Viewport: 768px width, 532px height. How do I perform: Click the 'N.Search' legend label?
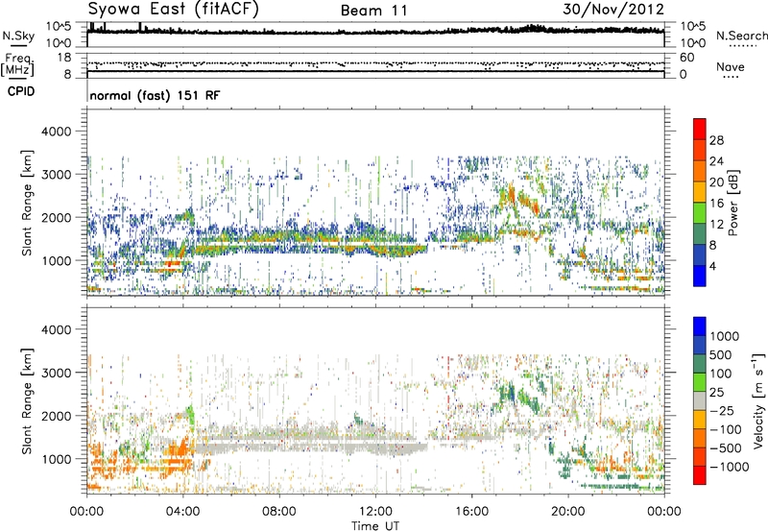741,36
